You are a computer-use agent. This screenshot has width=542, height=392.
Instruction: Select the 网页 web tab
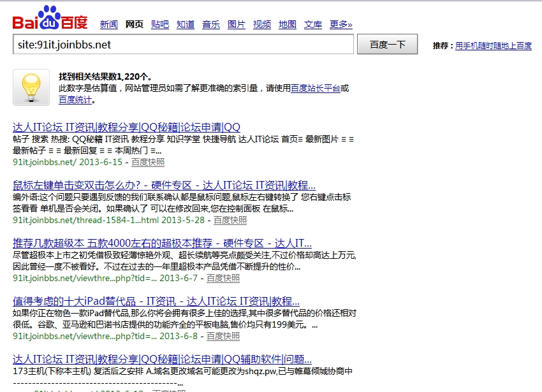[x=135, y=25]
